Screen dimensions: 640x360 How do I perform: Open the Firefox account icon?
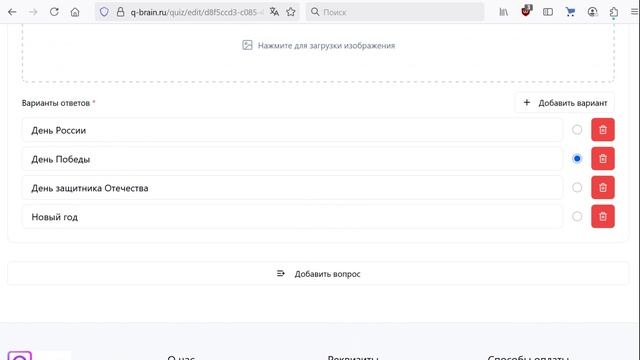592,12
